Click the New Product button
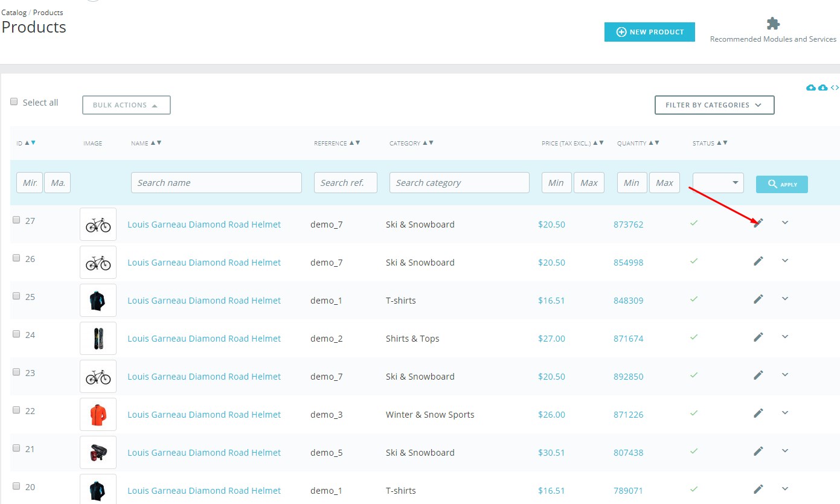This screenshot has width=840, height=504. 649,32
